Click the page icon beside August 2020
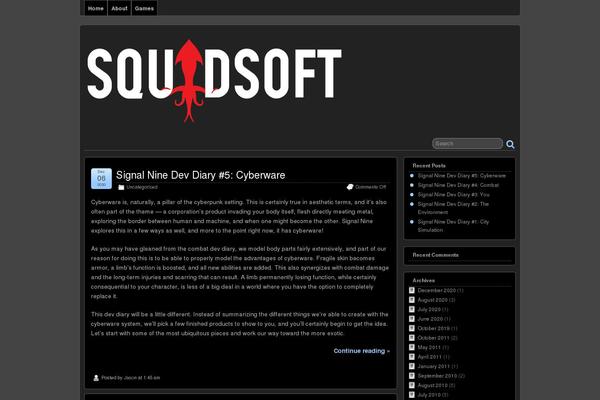The image size is (600, 400). pos(412,300)
